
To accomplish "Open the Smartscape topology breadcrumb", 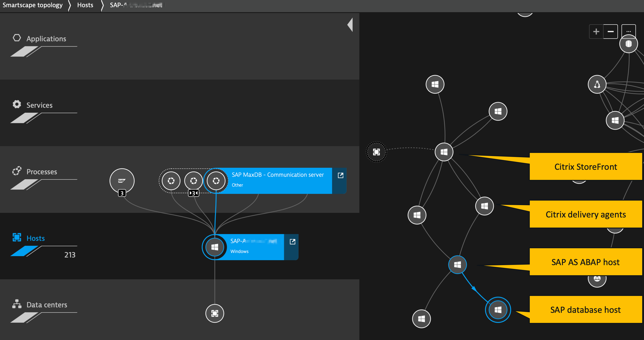I will pos(33,5).
